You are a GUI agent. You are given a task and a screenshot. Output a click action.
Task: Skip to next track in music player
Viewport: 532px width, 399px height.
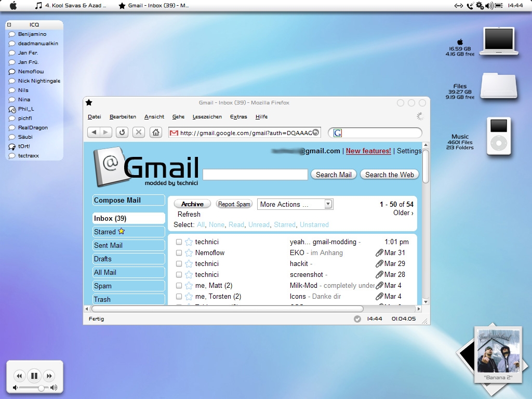pyautogui.click(x=49, y=376)
